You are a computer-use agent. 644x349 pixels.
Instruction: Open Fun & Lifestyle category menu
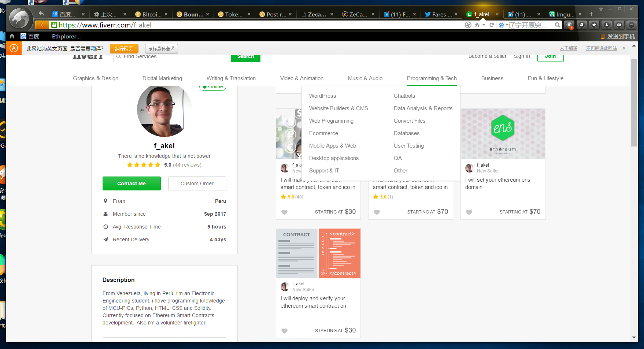[546, 78]
